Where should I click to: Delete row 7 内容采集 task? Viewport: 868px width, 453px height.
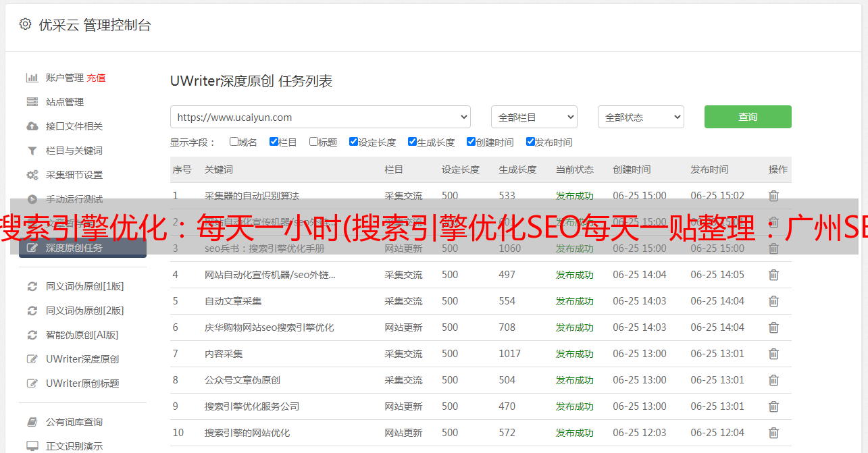773,354
